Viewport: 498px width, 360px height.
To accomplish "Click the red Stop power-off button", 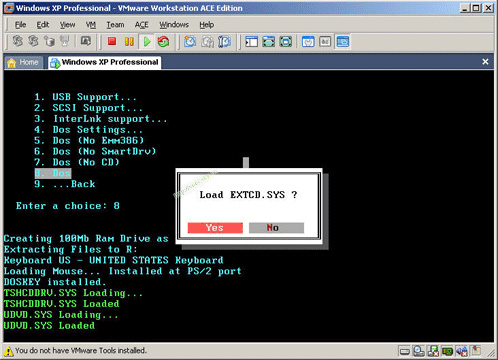I will (x=112, y=41).
